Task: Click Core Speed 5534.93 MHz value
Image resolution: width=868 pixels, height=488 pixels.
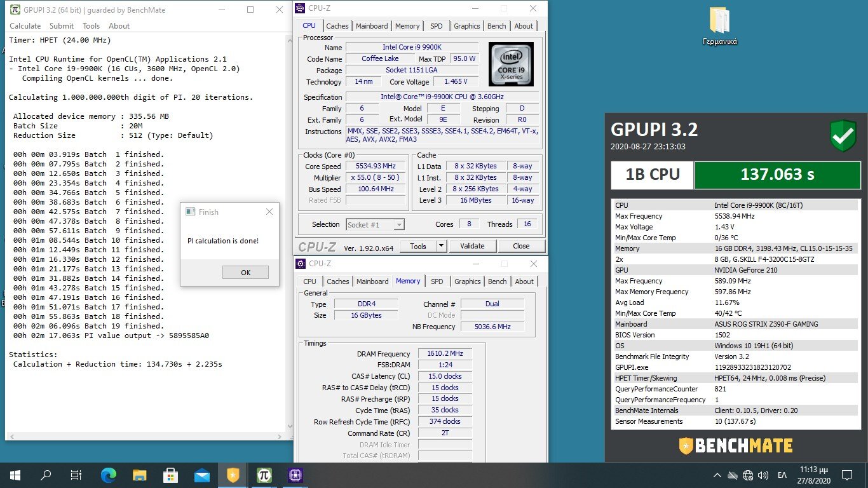Action: click(376, 166)
